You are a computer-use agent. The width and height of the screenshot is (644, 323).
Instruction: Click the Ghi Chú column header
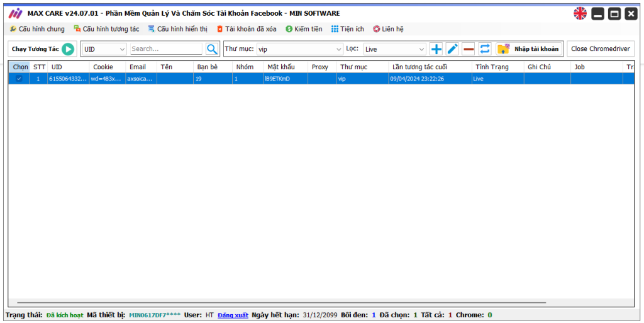tap(547, 67)
